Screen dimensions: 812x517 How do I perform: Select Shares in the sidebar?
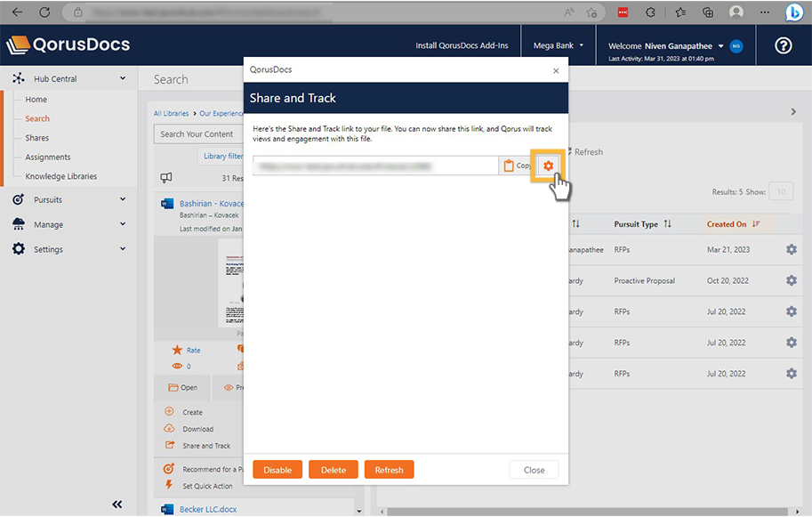click(37, 138)
